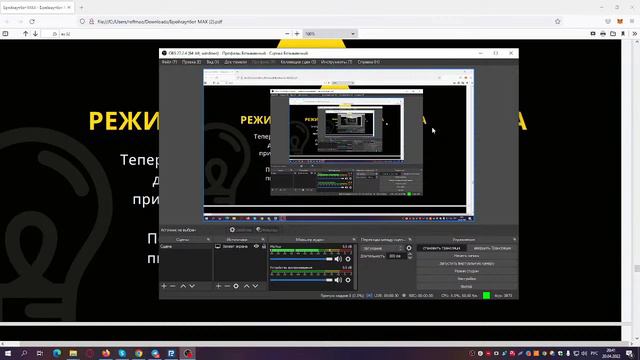Open PDF viewer tools chevron menu

coord(635,34)
